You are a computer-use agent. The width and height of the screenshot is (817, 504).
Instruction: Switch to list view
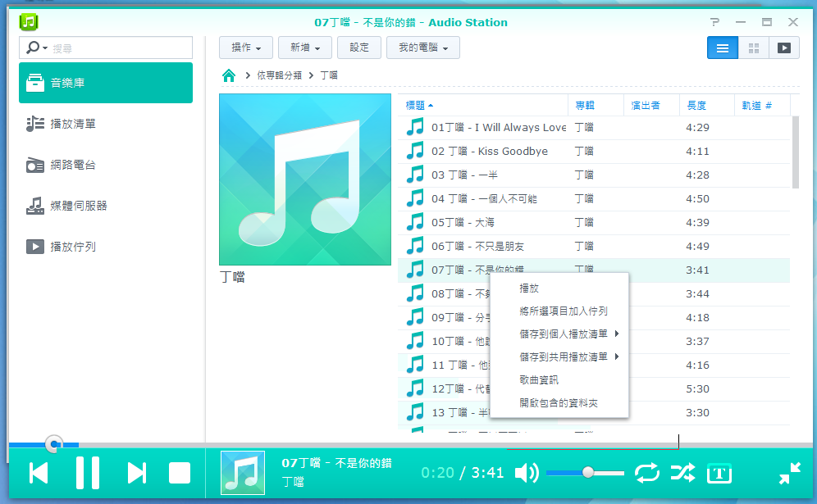point(723,48)
